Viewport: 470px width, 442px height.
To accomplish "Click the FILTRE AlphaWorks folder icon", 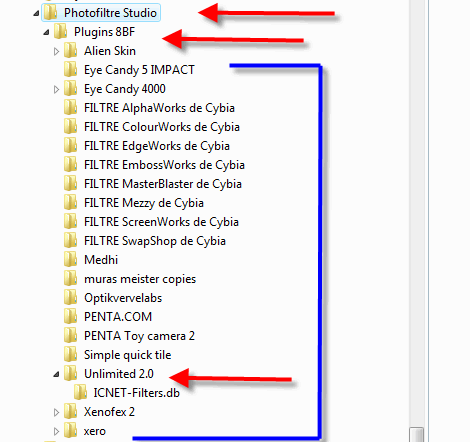I will point(71,108).
